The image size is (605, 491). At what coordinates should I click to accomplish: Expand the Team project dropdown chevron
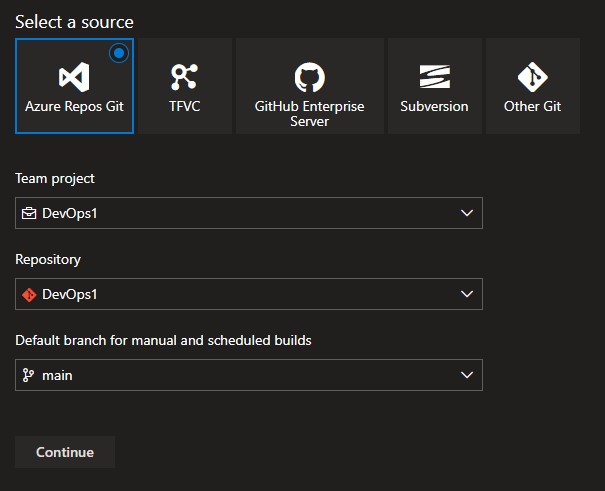[x=467, y=213]
